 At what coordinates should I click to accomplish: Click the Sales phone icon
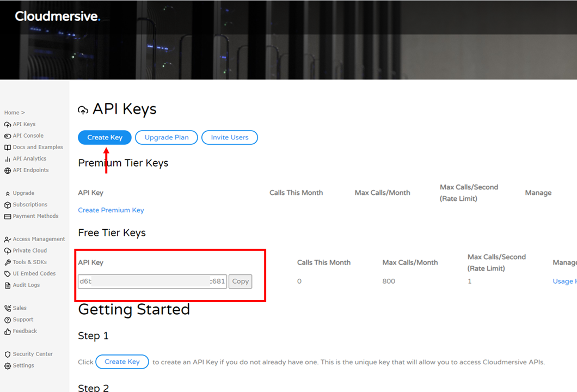[8, 308]
